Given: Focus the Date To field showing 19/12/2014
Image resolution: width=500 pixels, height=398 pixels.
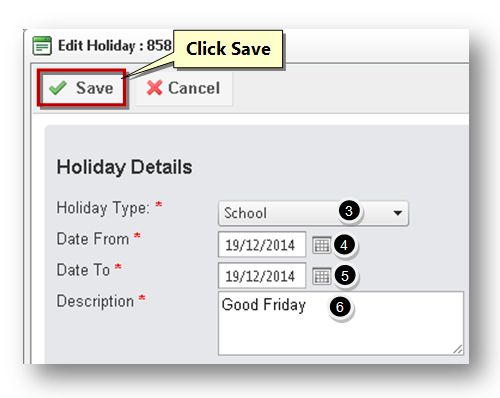Looking at the screenshot, I should 262,276.
